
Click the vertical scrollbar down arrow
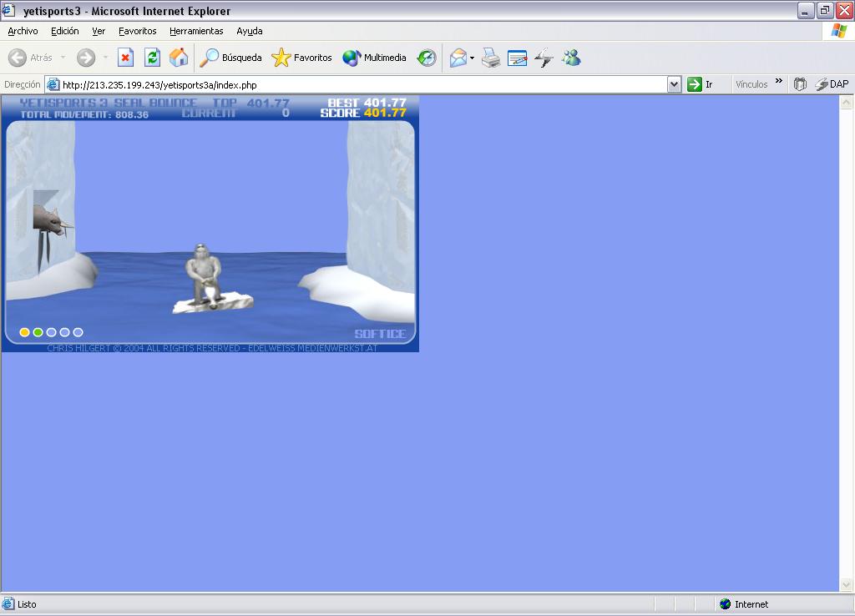click(x=847, y=585)
